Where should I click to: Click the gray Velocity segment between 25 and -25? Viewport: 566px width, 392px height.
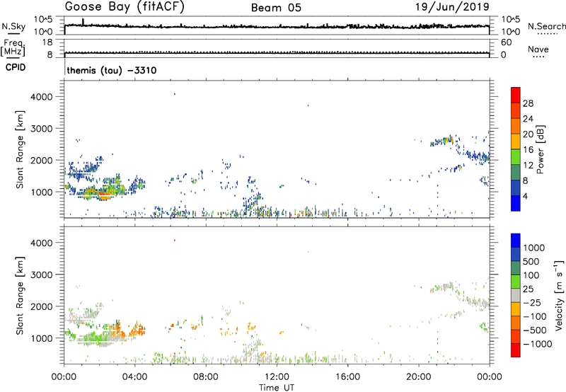click(516, 295)
